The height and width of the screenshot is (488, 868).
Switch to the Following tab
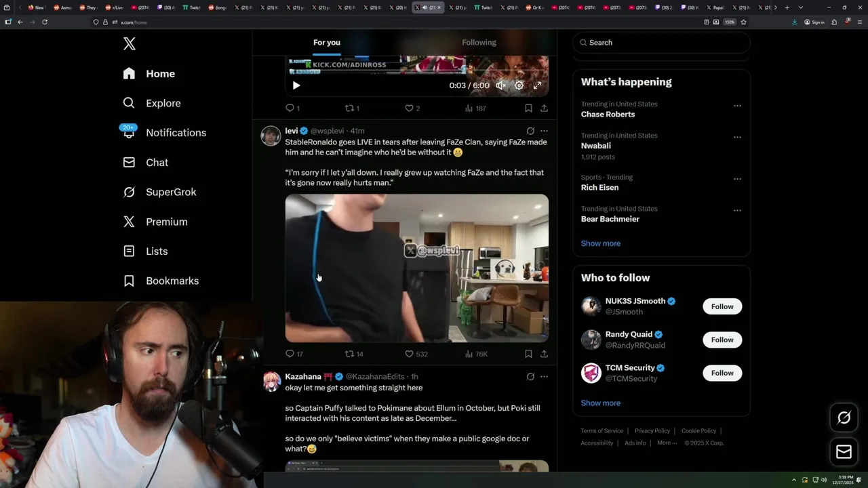click(x=479, y=42)
